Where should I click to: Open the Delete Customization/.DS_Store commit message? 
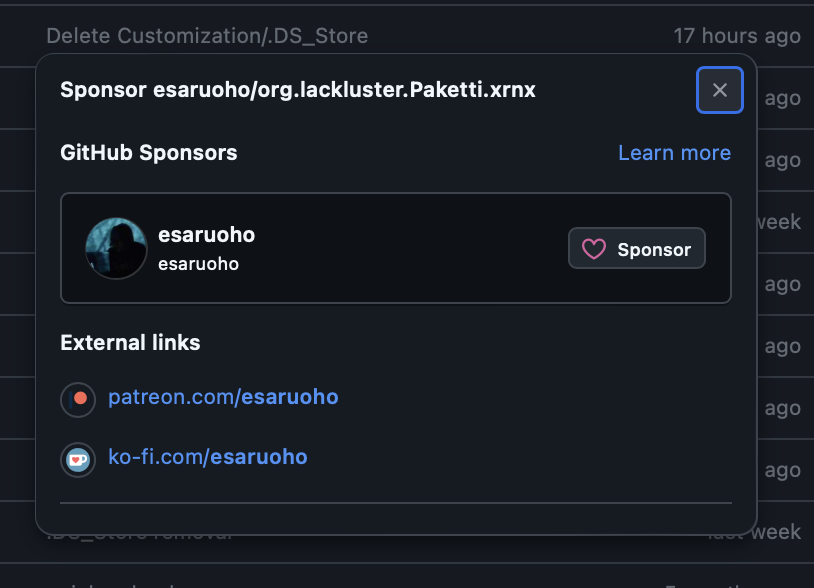(207, 36)
